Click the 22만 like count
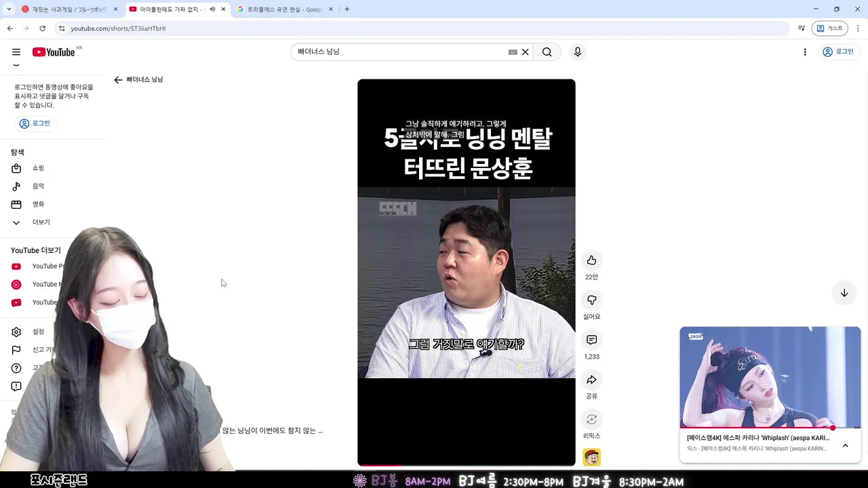Image resolution: width=868 pixels, height=488 pixels. [591, 277]
